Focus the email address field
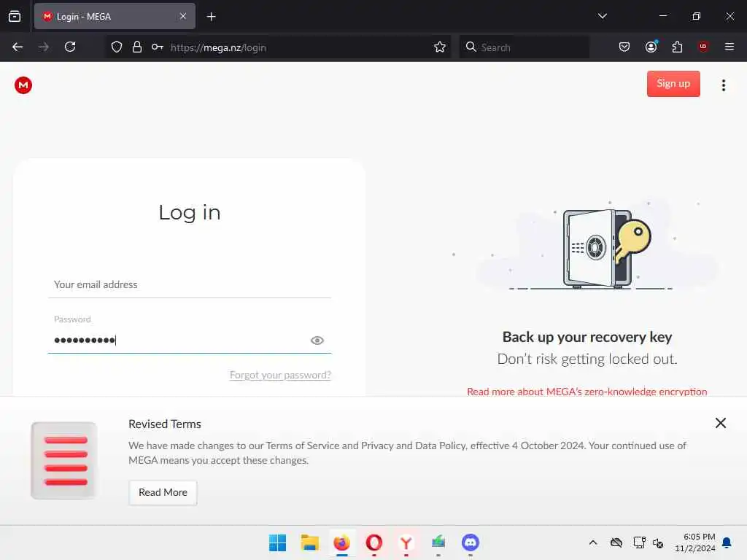Image resolution: width=747 pixels, height=560 pixels. point(190,285)
